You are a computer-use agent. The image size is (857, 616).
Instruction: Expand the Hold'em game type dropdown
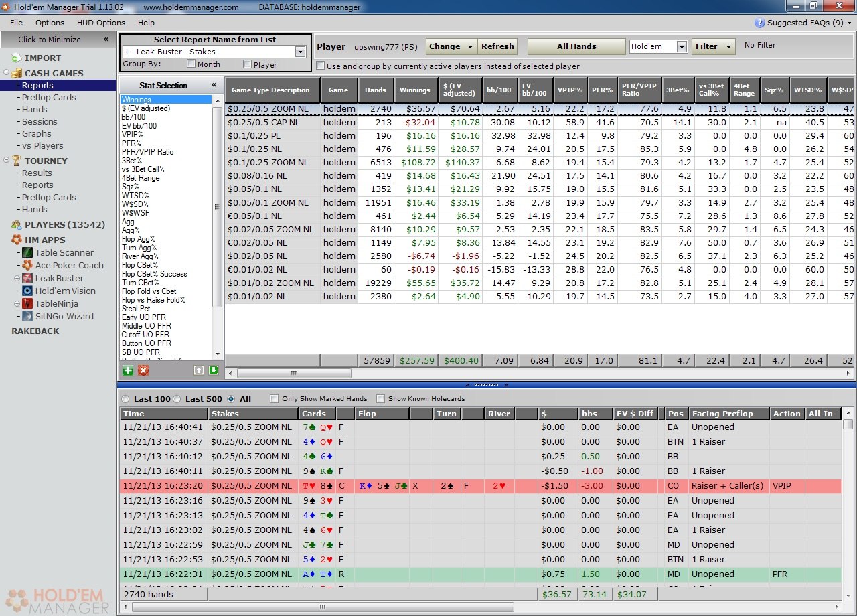pos(682,46)
